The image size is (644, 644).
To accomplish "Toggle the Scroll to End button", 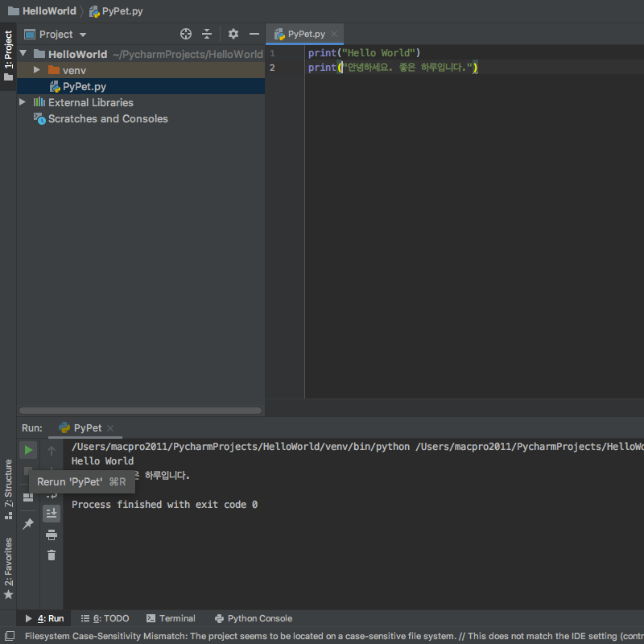I will (52, 514).
